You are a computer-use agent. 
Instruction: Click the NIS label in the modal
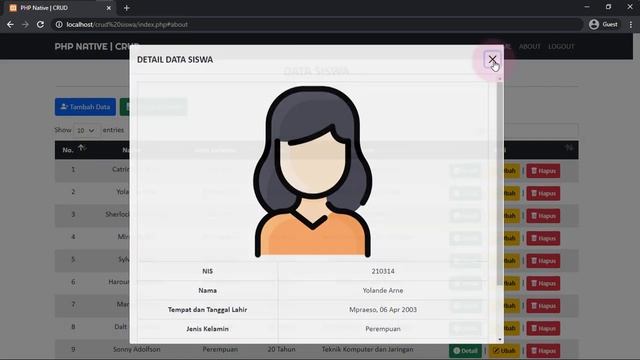tap(207, 271)
